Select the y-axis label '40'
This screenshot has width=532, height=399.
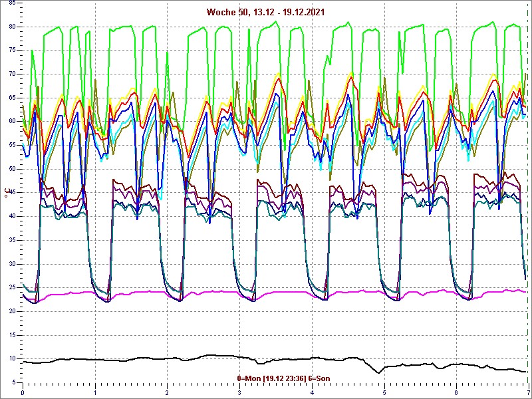tap(12, 217)
